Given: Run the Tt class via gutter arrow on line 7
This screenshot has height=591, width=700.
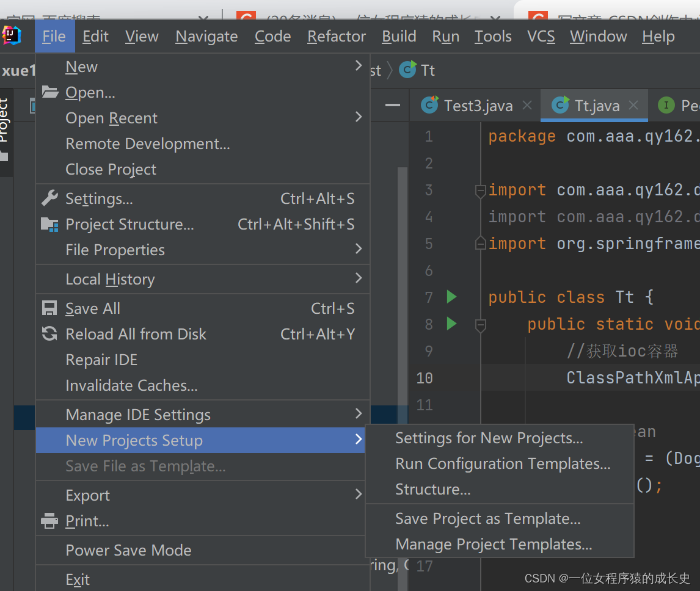Looking at the screenshot, I should tap(451, 297).
